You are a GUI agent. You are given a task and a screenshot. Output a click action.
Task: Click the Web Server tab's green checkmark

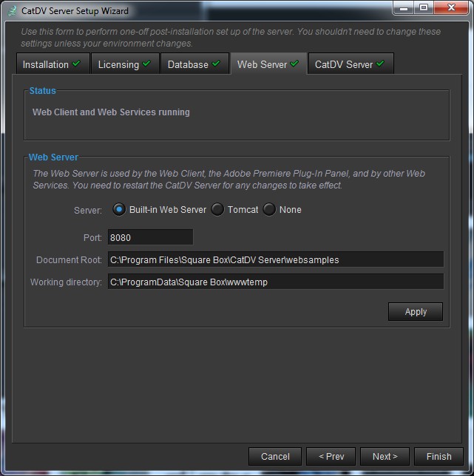click(294, 64)
